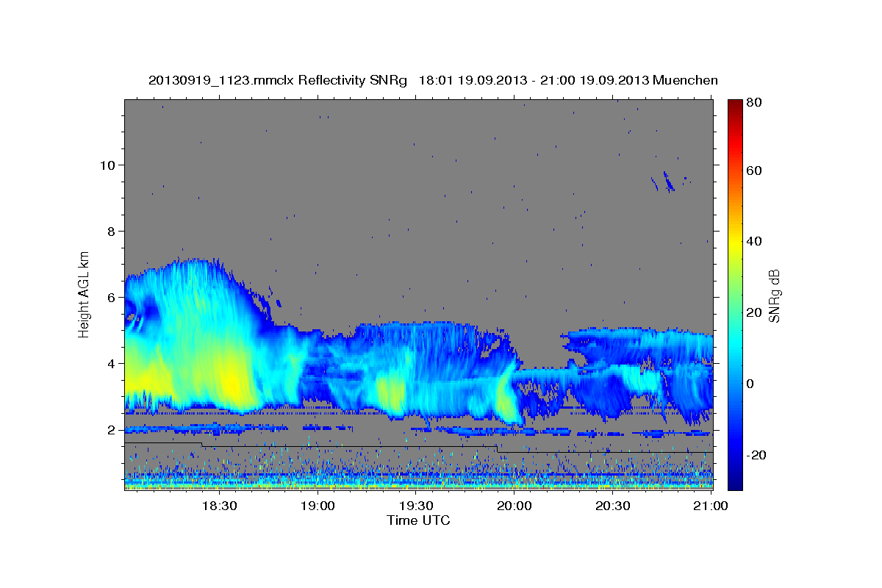Click the 'SNRg dB' colorbar label

[774, 296]
